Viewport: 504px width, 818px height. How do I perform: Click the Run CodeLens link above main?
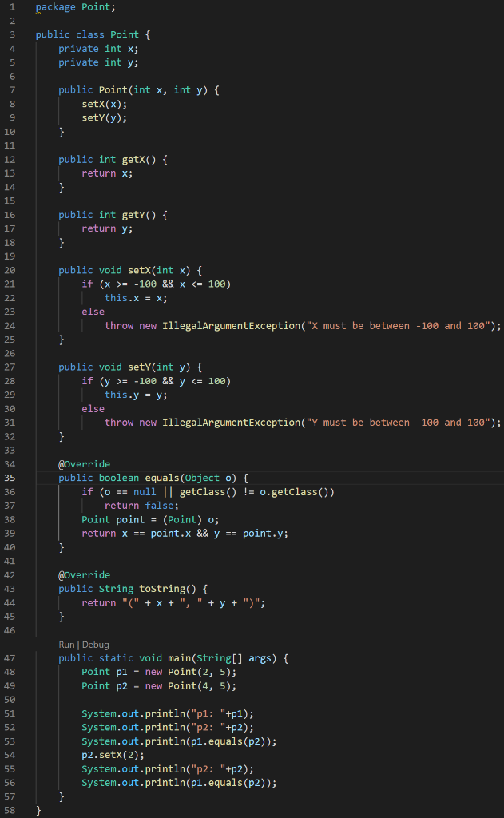(x=66, y=645)
